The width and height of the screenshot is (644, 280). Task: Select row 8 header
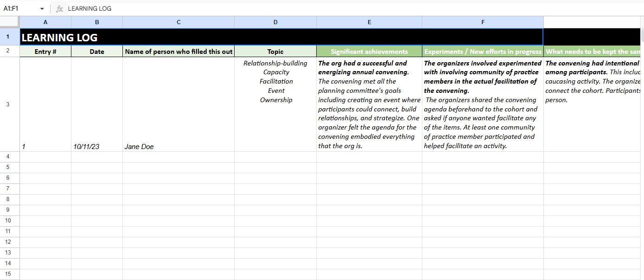[10, 200]
